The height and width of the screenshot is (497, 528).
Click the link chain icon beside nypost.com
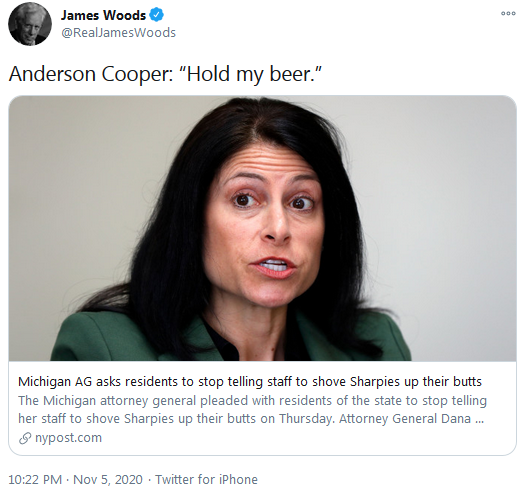pyautogui.click(x=25, y=438)
